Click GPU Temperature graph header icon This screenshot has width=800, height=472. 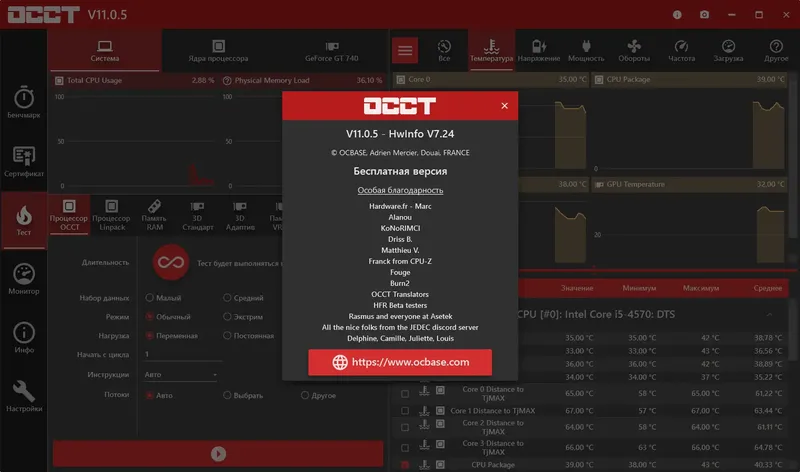[x=599, y=185]
